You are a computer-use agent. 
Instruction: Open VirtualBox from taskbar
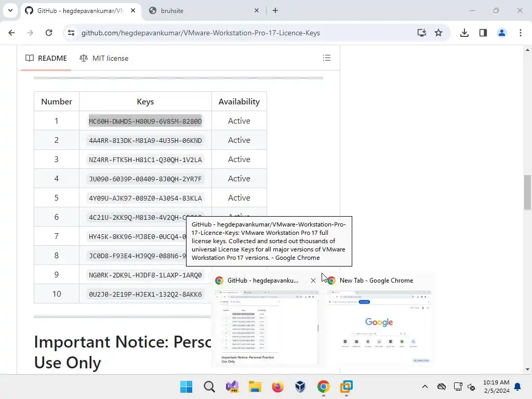tap(301, 387)
